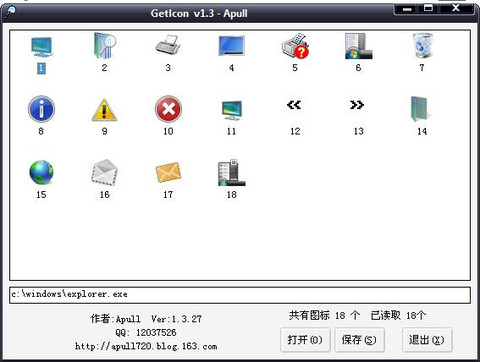Select icon 4, the blue desktop screen
The width and height of the screenshot is (480, 362).
[231, 46]
